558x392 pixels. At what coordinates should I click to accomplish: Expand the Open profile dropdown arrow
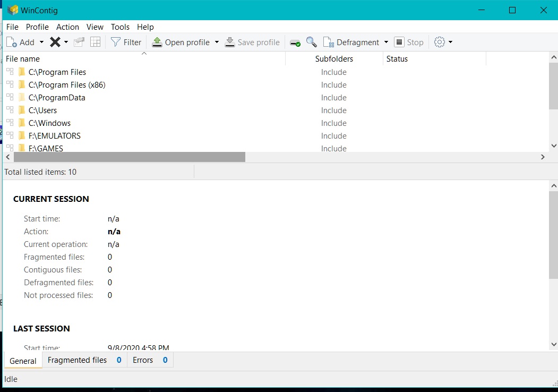pyautogui.click(x=217, y=42)
